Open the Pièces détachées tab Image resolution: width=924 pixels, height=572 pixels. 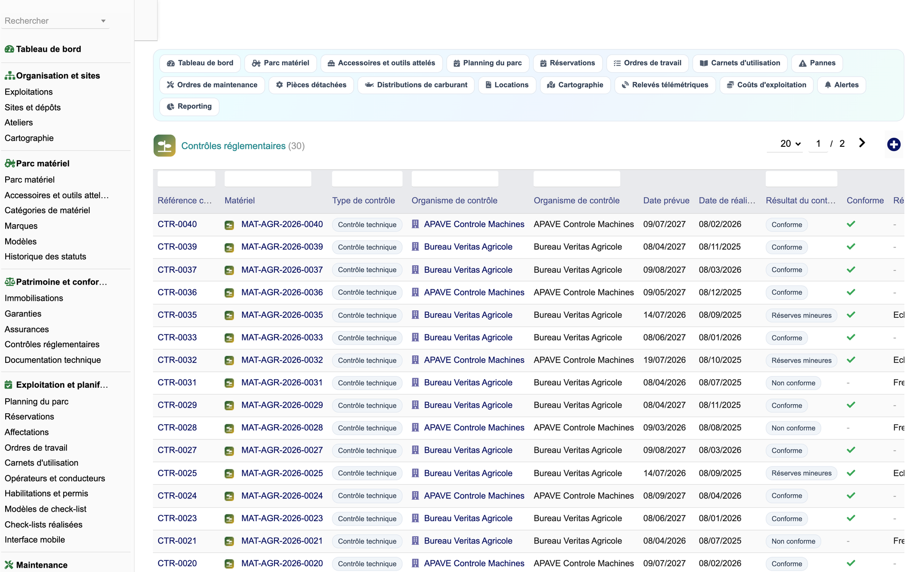(x=311, y=85)
